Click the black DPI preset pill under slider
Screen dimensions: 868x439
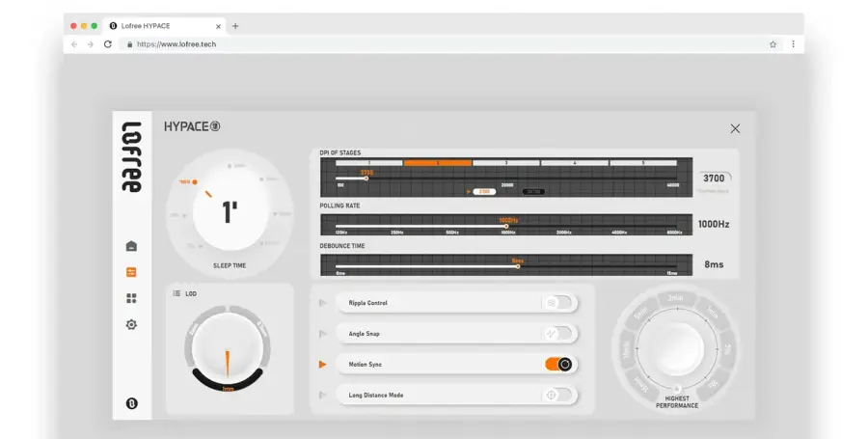click(533, 192)
